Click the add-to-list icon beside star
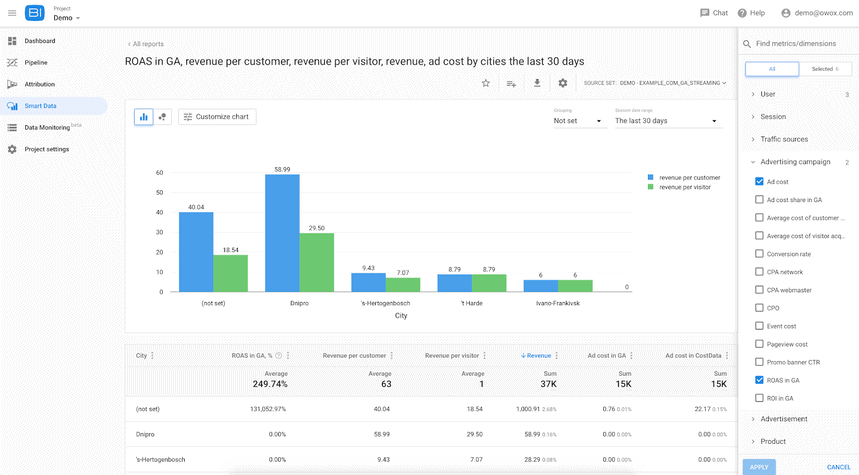Viewport: 859px width, 475px height. point(511,84)
